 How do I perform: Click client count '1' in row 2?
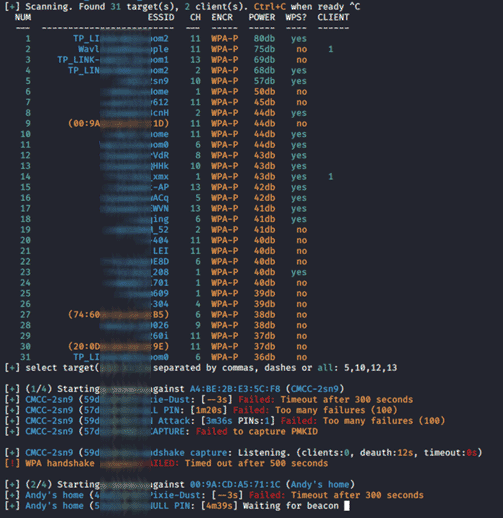[331, 49]
